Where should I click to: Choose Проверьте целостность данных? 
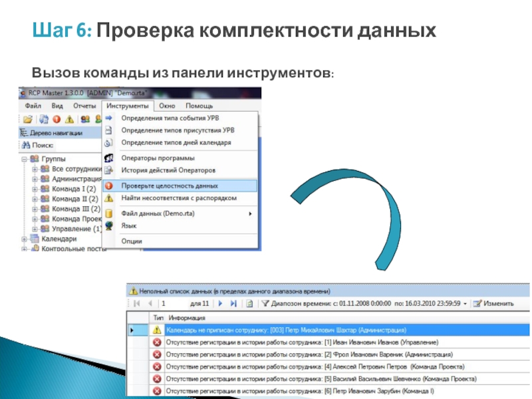click(180, 186)
